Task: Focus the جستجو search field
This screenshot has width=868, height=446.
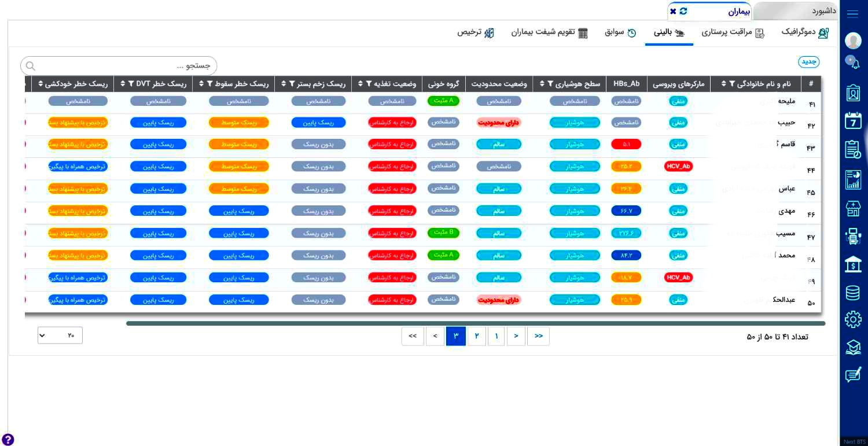Action: coord(119,66)
